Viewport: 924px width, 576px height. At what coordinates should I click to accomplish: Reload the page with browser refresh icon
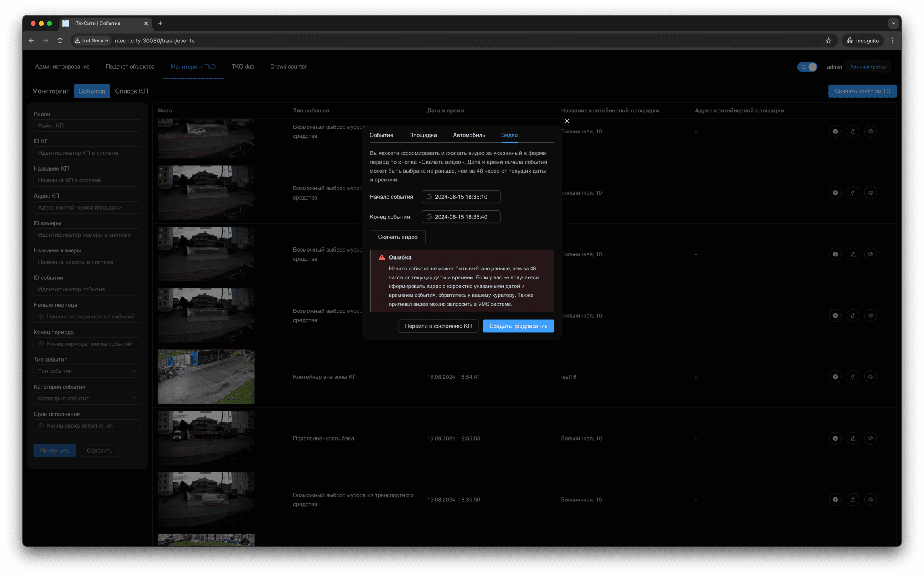60,40
